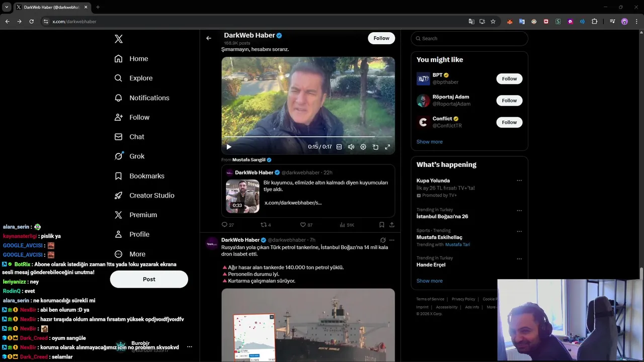Open Profile in the sidebar

tap(132, 234)
